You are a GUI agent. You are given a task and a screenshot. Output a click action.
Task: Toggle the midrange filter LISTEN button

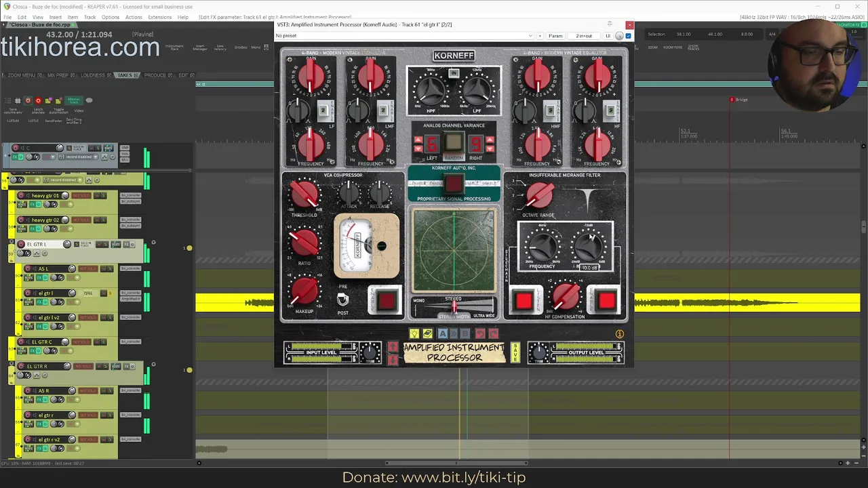(524, 300)
